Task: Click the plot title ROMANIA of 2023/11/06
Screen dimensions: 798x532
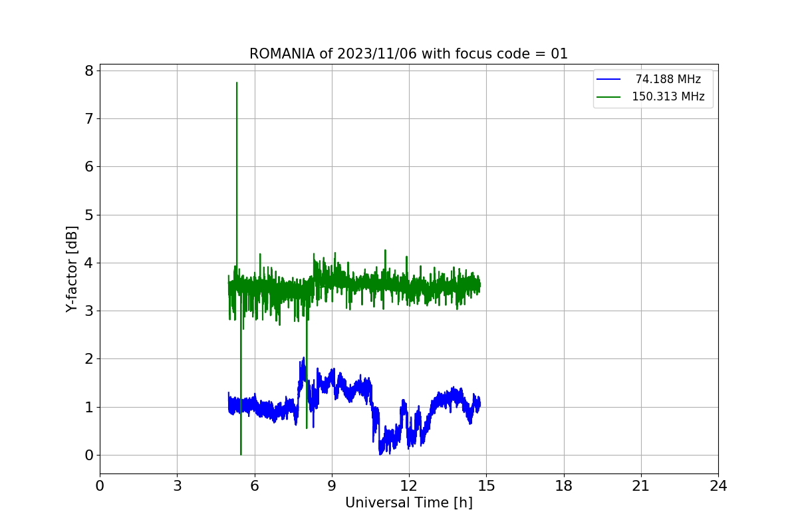Action: [x=408, y=54]
